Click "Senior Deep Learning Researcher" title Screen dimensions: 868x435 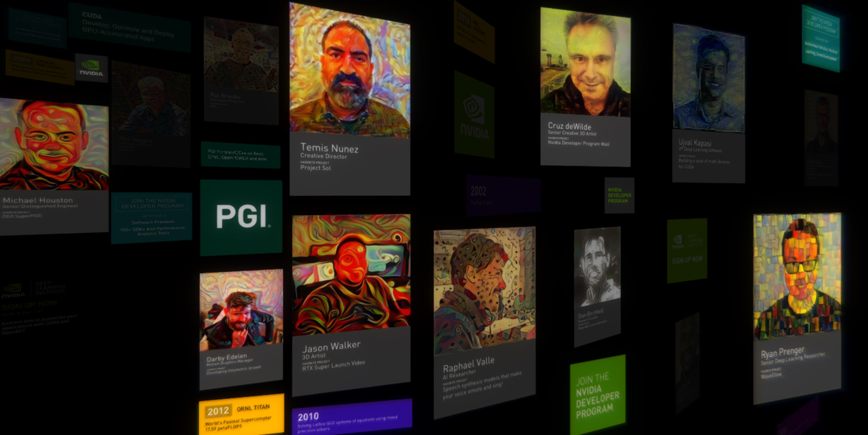tap(792, 359)
